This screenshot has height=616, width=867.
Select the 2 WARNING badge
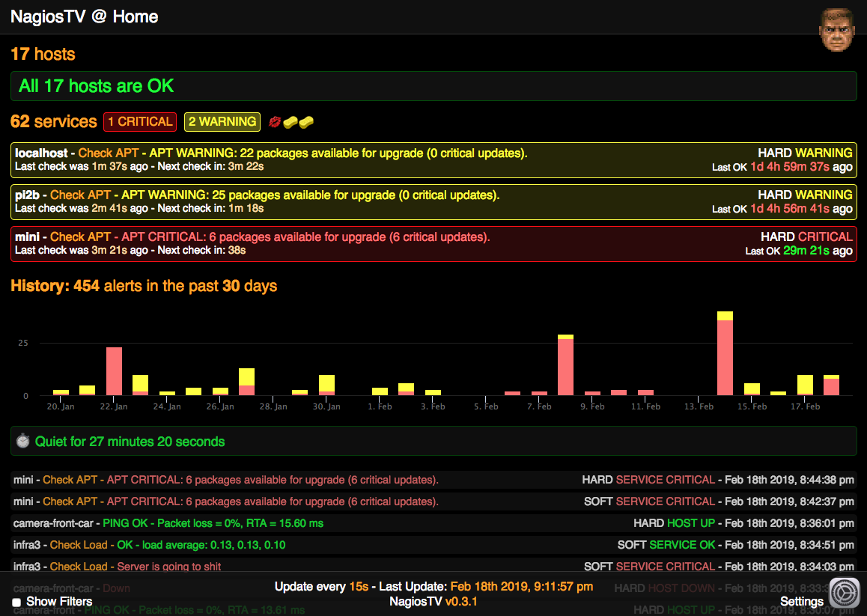[x=222, y=122]
